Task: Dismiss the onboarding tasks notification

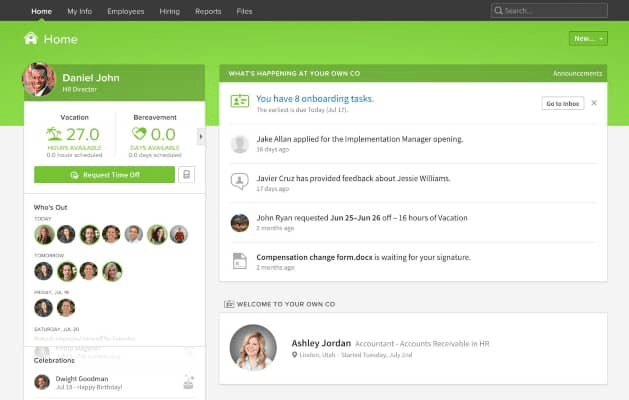Action: 594,103
